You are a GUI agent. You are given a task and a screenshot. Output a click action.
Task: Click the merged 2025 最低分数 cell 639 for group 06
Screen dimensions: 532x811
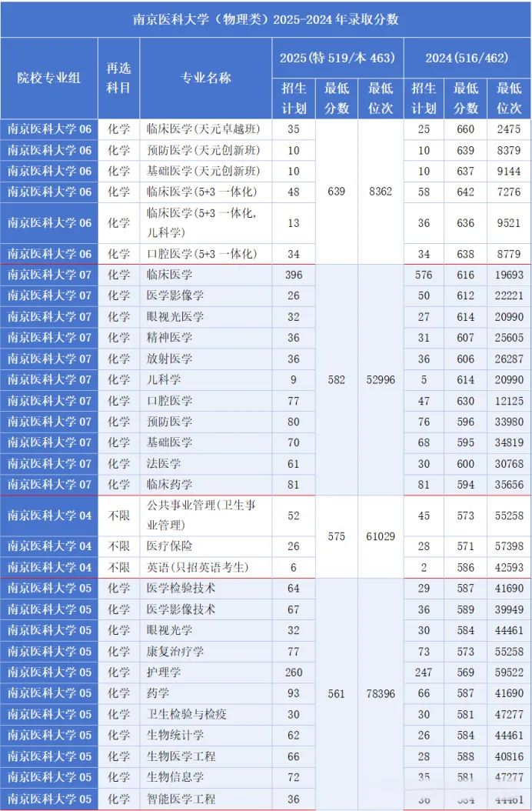pyautogui.click(x=336, y=192)
